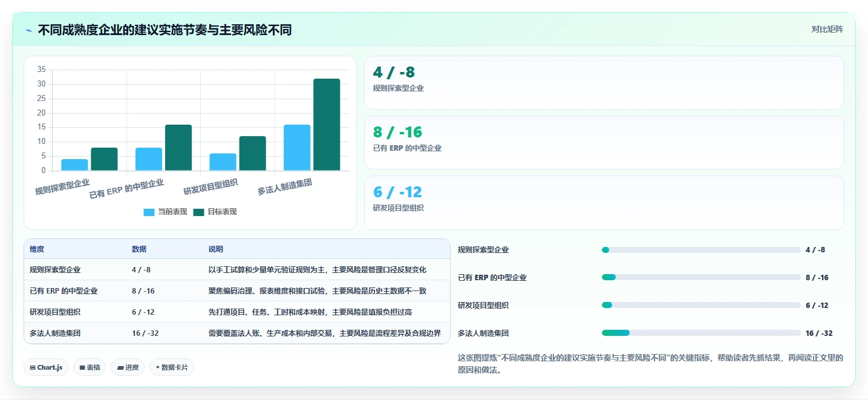Click the 研发项目型组织 progress bar
Screen dimensions: 868x400
[701, 306]
